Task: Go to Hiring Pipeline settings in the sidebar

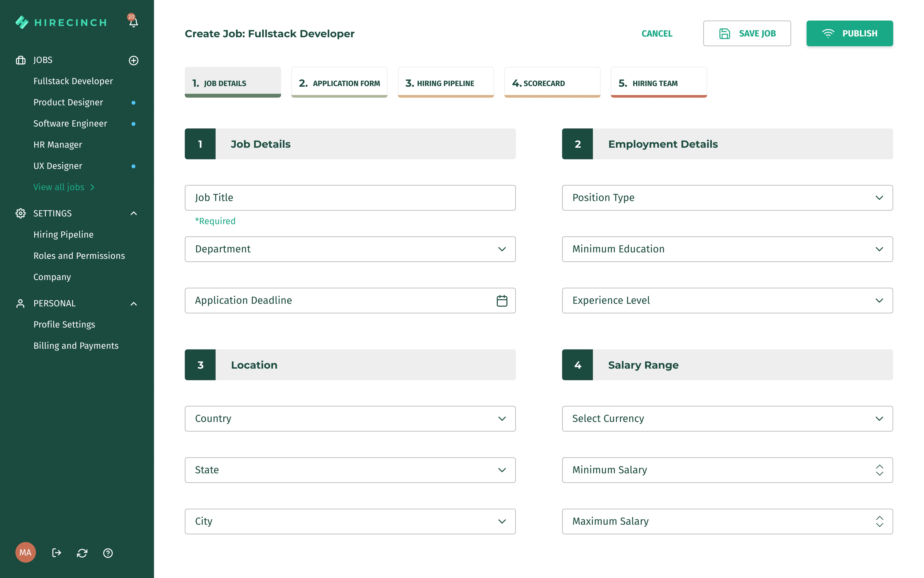Action: (x=63, y=235)
